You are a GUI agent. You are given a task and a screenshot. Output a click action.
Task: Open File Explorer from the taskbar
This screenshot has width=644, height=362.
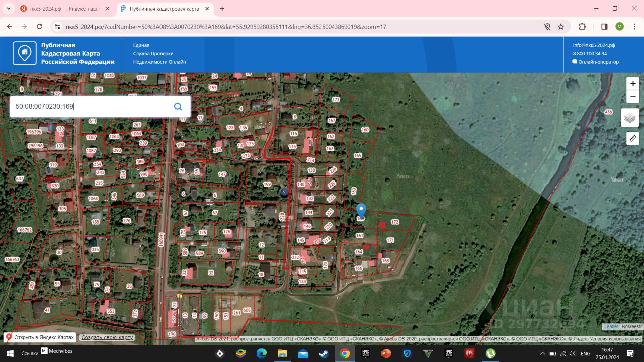click(x=282, y=353)
